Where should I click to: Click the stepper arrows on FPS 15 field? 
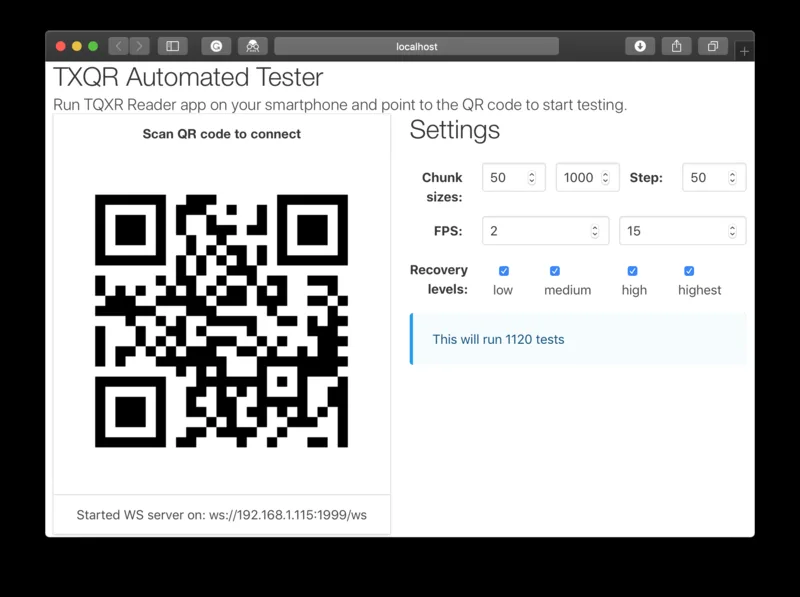(x=732, y=231)
